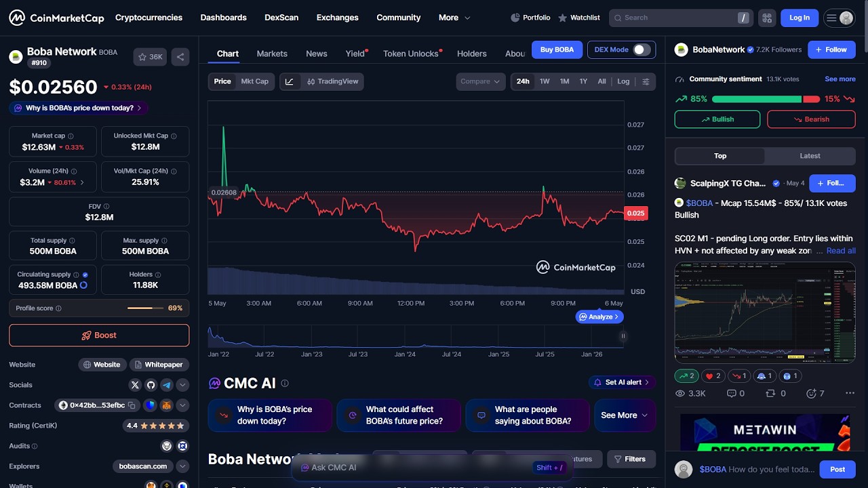
Task: Switch to TradingView chart
Action: pyautogui.click(x=332, y=81)
